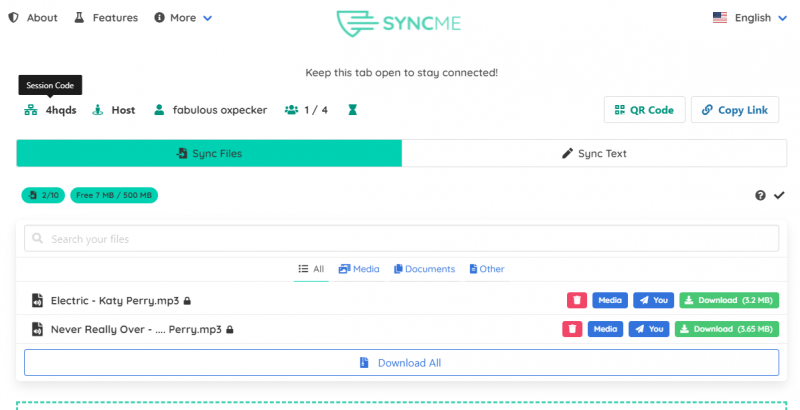This screenshot has height=410, width=800.
Task: Click the host pawn icon
Action: [x=97, y=110]
